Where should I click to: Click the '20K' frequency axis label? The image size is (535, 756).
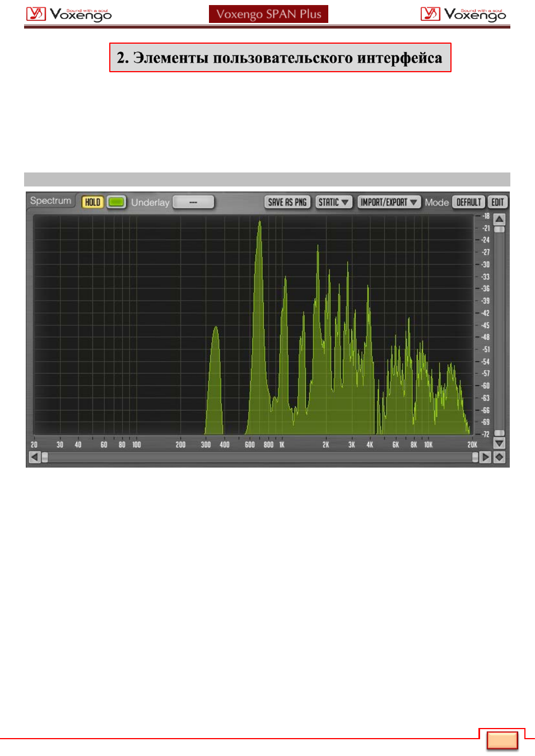click(x=472, y=445)
